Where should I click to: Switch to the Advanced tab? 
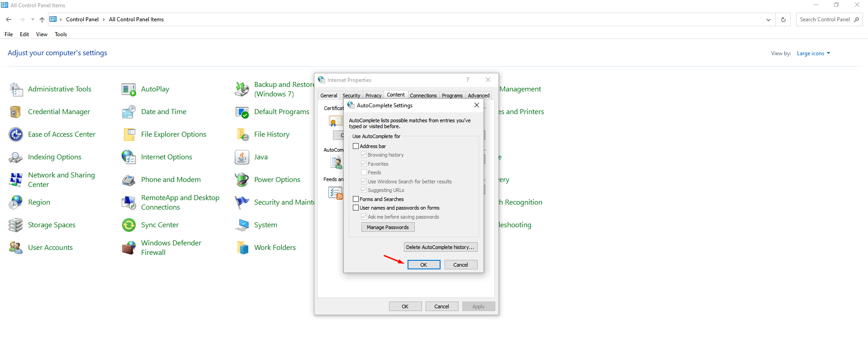tap(479, 96)
